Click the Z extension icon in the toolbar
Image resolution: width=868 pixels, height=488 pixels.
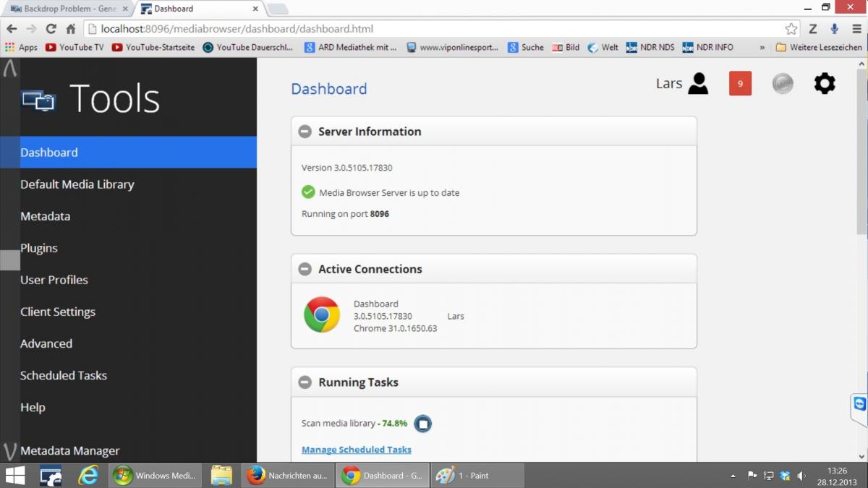point(813,29)
